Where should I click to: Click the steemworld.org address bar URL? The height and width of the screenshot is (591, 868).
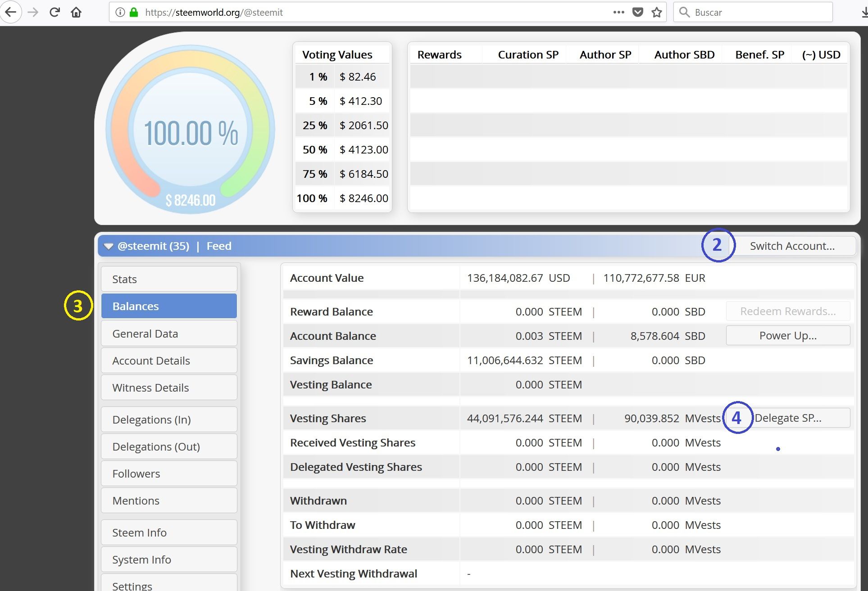[x=214, y=12]
